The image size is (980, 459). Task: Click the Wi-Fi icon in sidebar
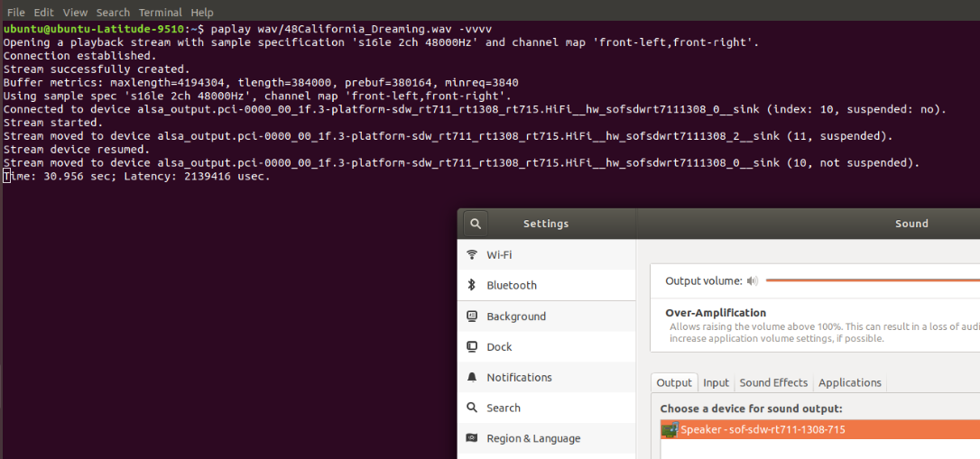pyautogui.click(x=473, y=255)
